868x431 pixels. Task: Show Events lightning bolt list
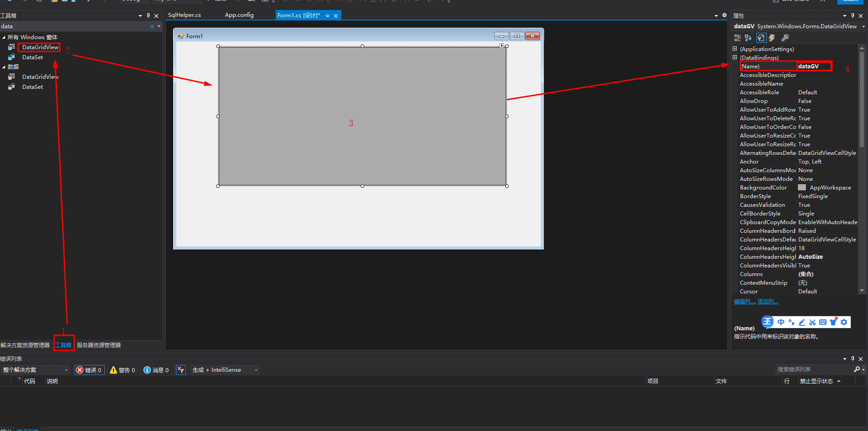click(x=772, y=38)
